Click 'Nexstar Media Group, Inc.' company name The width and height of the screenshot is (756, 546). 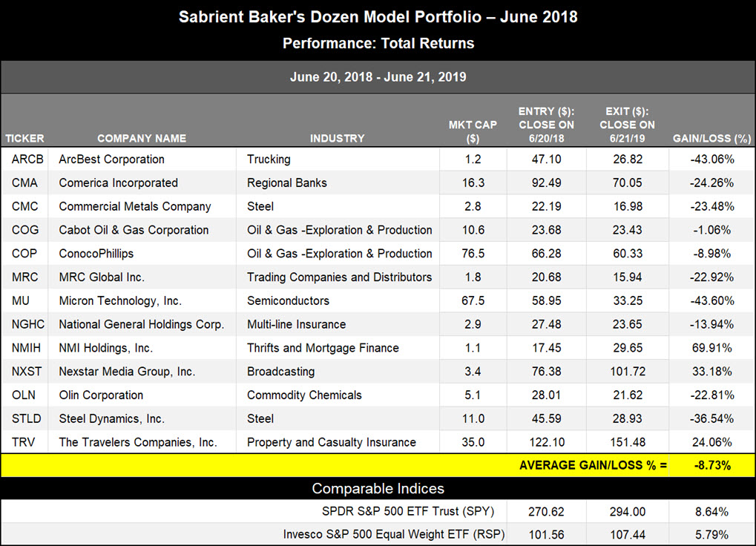click(127, 372)
